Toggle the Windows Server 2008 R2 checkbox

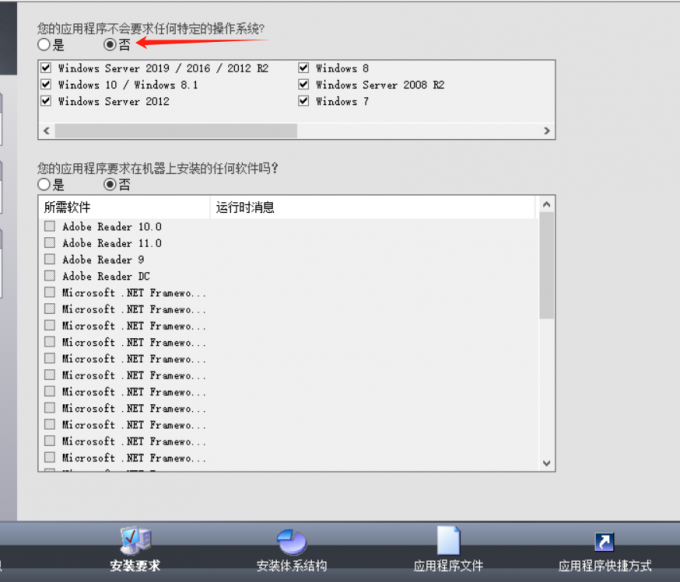pos(304,85)
